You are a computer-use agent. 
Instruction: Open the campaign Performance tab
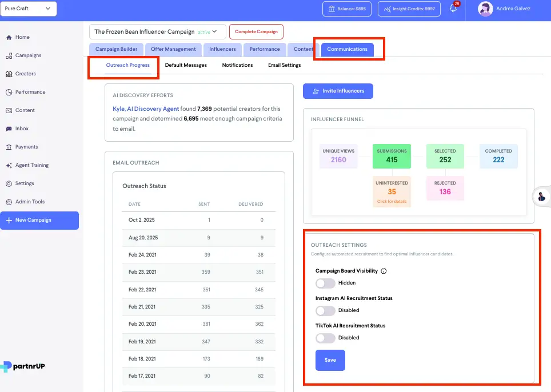tap(265, 50)
